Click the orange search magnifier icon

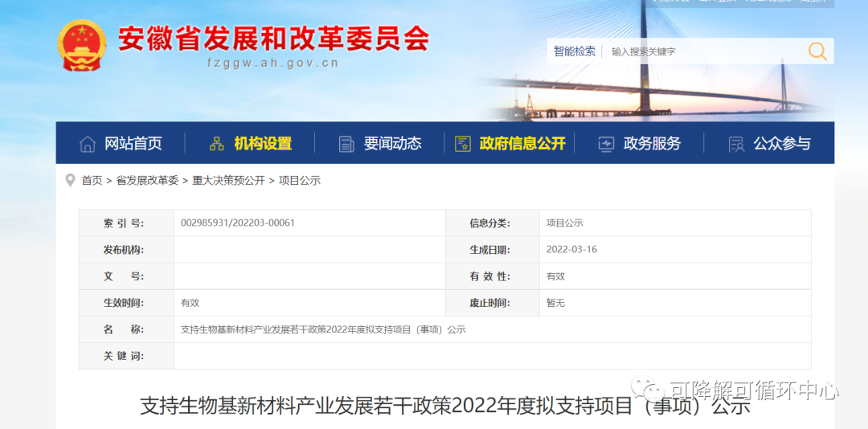817,51
